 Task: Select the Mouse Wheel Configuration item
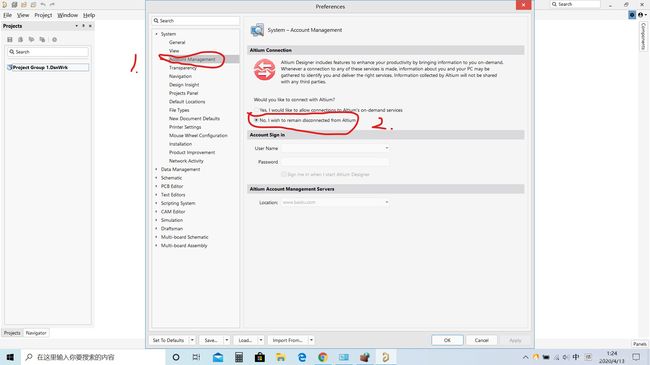198,135
